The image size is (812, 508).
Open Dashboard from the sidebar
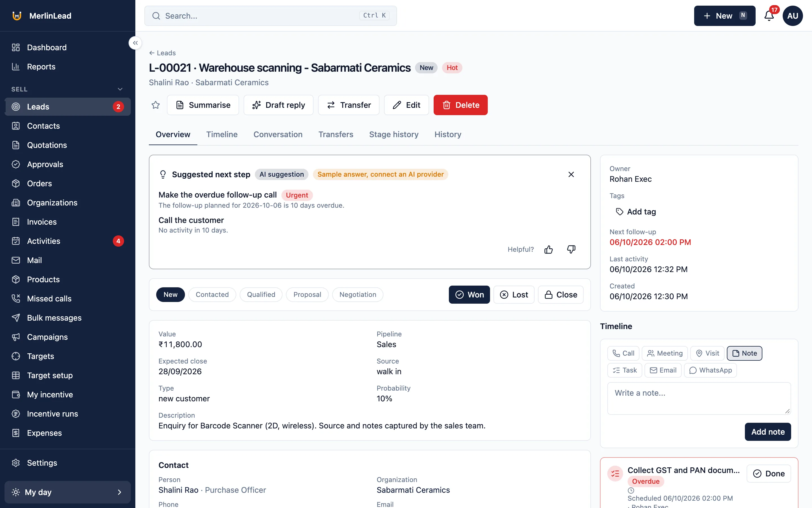click(x=68, y=47)
